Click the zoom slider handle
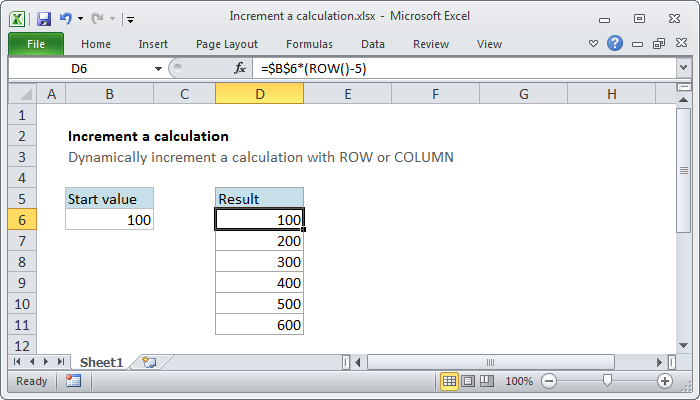 (606, 381)
